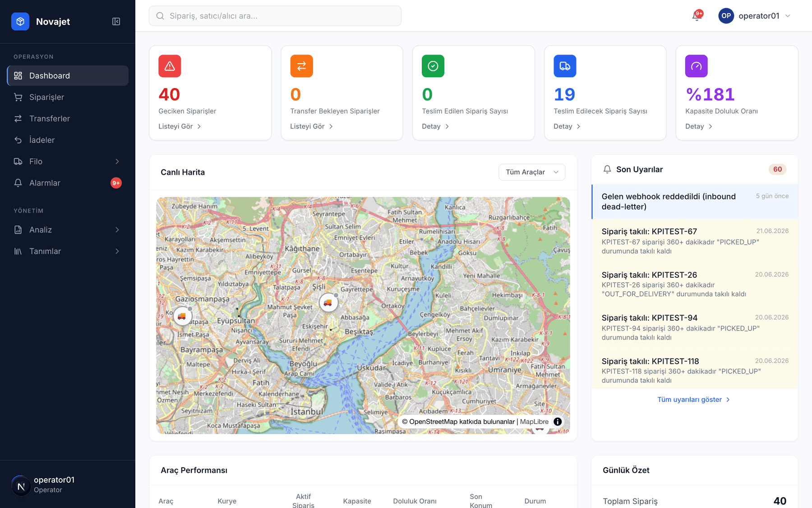This screenshot has height=508, width=812.
Task: Open the KPITEST-94 stuck order alert
Action: [695, 327]
